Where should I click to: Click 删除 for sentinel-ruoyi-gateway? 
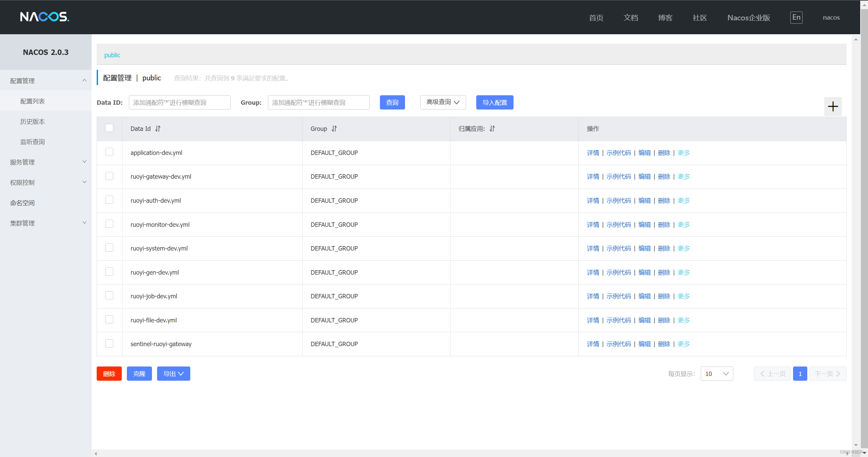(x=664, y=344)
